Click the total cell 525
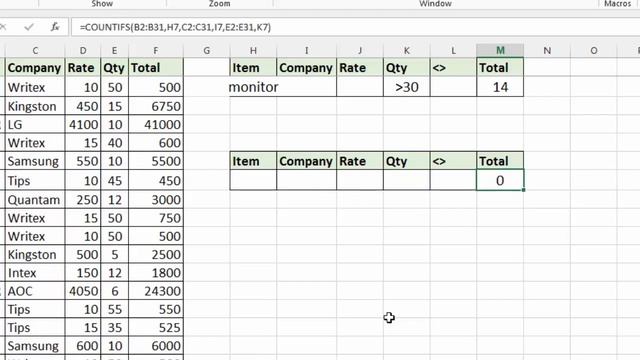Viewport: 640px width, 360px height. tap(156, 327)
